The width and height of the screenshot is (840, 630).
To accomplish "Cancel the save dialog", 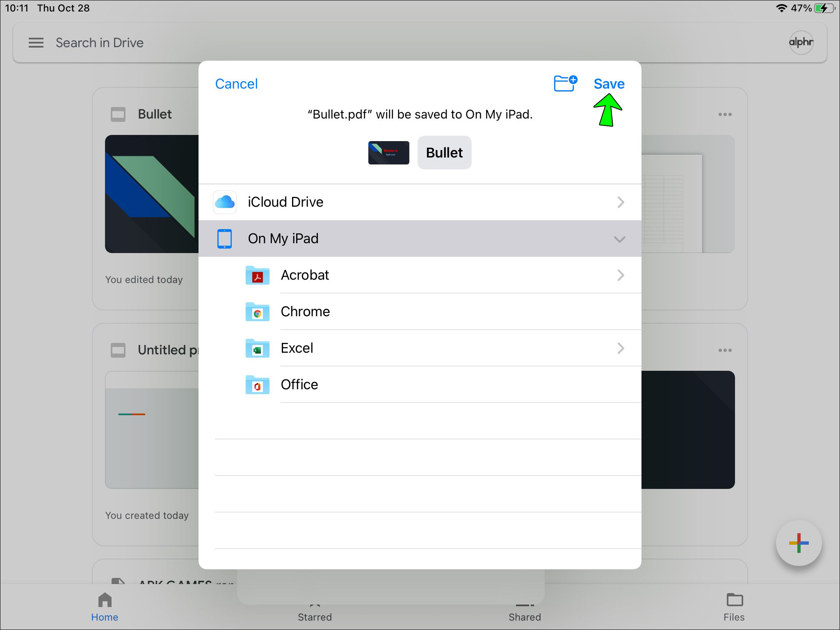I will pos(236,84).
